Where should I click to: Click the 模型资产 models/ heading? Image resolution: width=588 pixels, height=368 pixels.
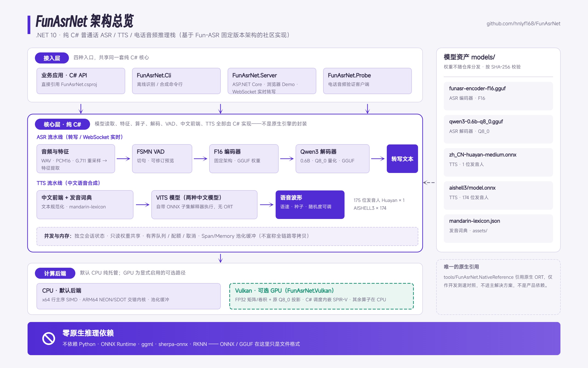[x=469, y=57]
